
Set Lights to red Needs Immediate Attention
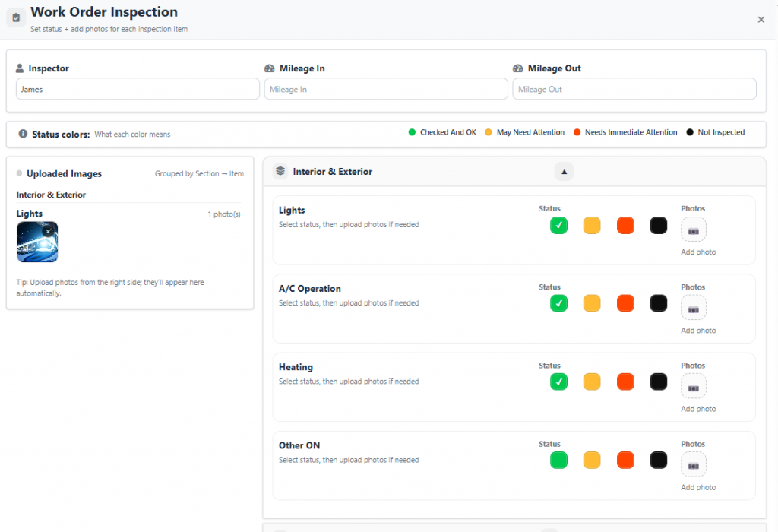[625, 226]
